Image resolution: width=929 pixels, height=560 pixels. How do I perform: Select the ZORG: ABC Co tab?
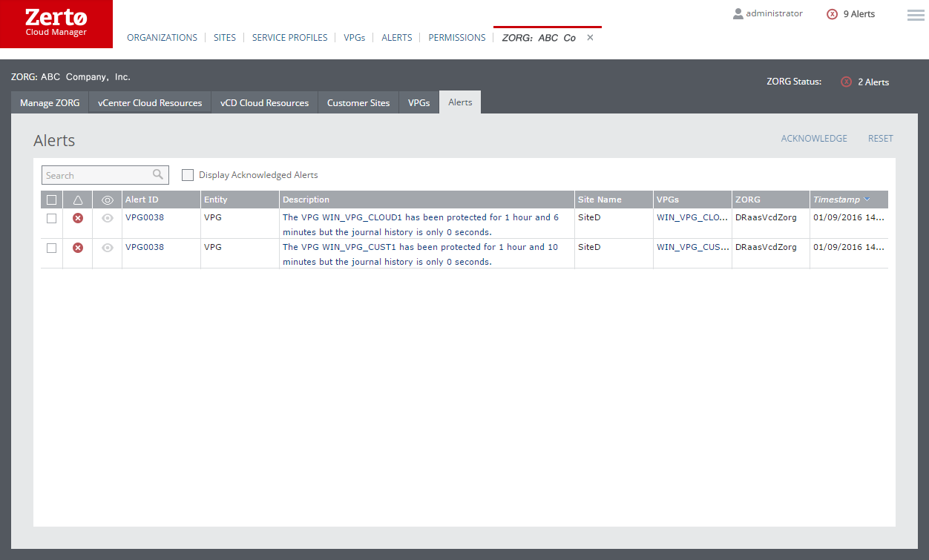click(539, 38)
